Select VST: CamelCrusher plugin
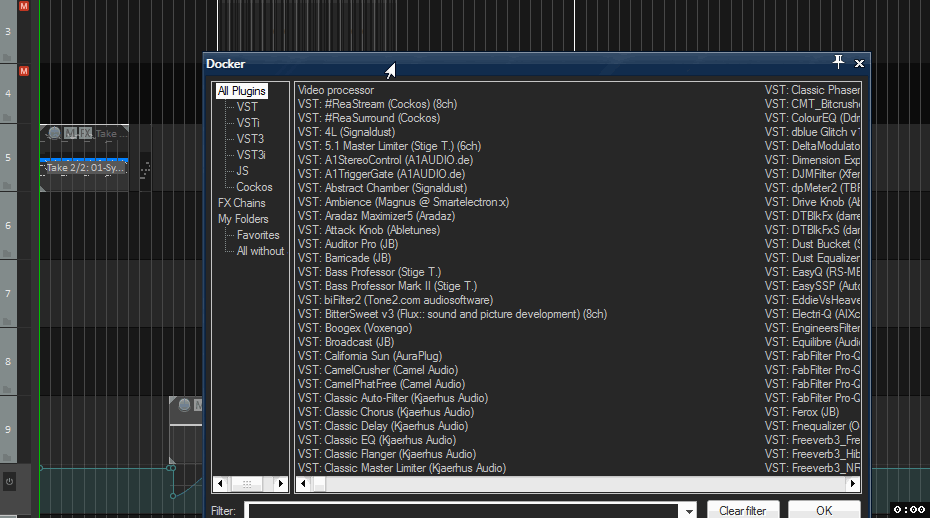This screenshot has width=930, height=518. [x=378, y=370]
